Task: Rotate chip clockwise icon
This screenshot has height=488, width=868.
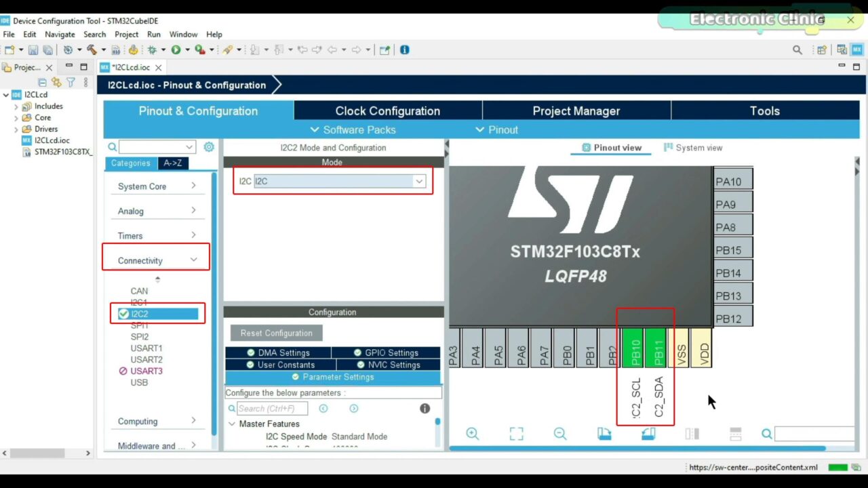Action: 604,434
